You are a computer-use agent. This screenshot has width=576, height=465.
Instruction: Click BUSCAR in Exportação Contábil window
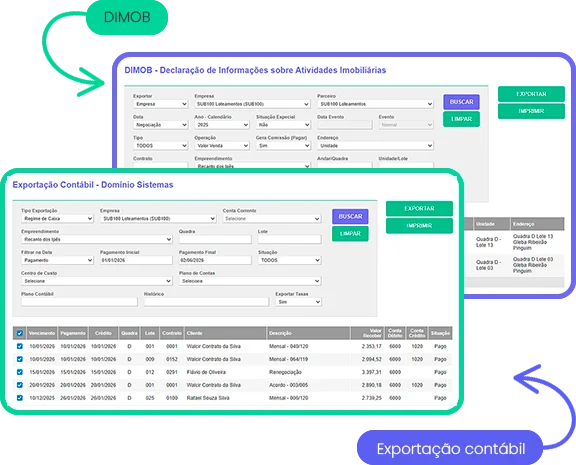[x=350, y=216]
